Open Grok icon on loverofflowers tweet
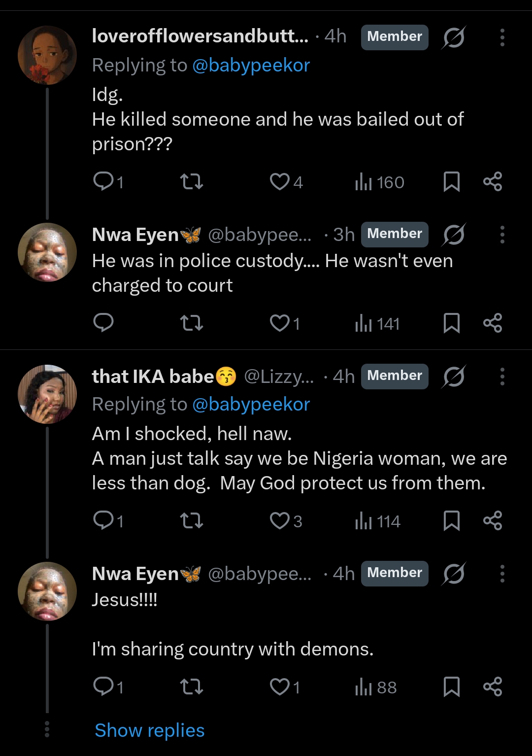This screenshot has height=756, width=532. (x=453, y=37)
